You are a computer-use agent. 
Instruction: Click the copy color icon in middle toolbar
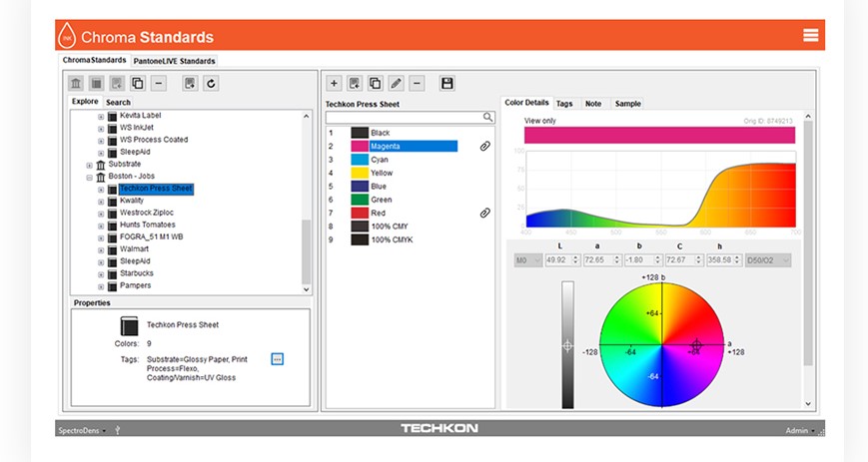point(375,84)
